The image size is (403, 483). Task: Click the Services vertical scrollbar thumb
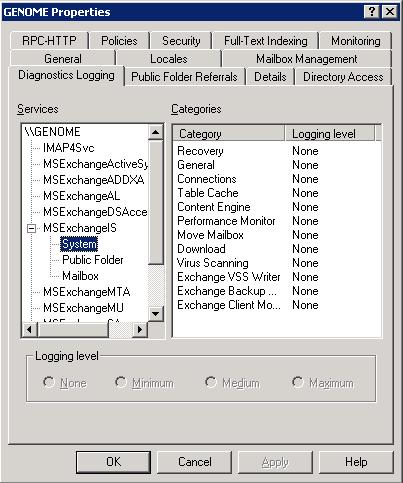pos(155,202)
